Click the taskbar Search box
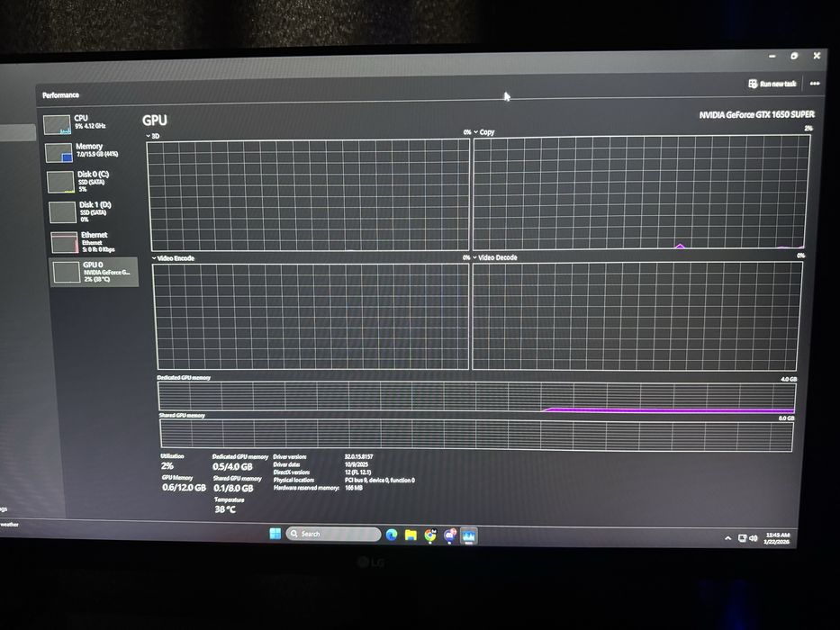The width and height of the screenshot is (840, 630). (333, 534)
